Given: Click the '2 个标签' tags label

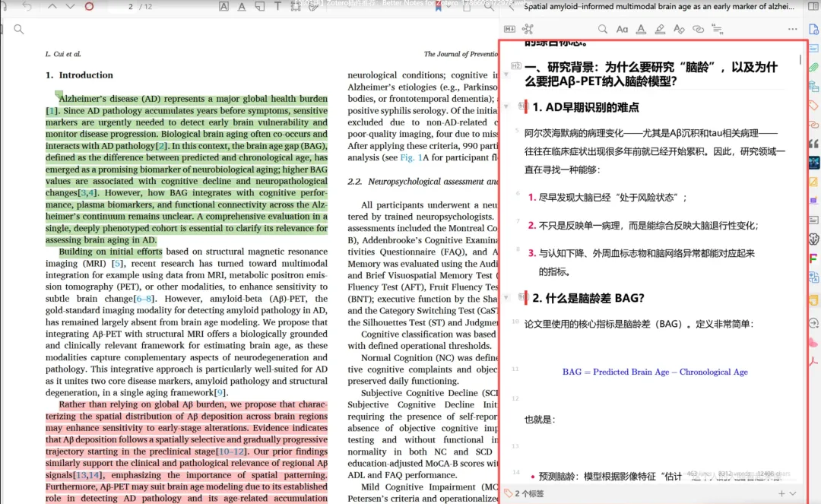Looking at the screenshot, I should 529,493.
